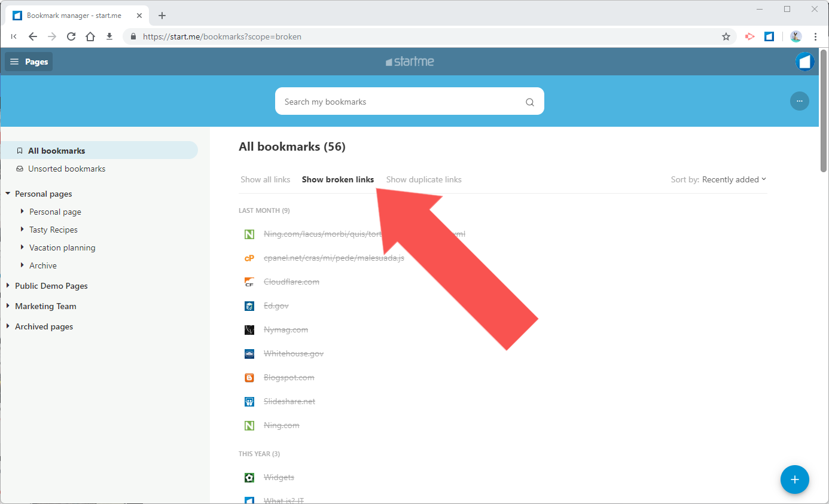Click the start.me logo in header
This screenshot has width=829, height=504.
410,61
